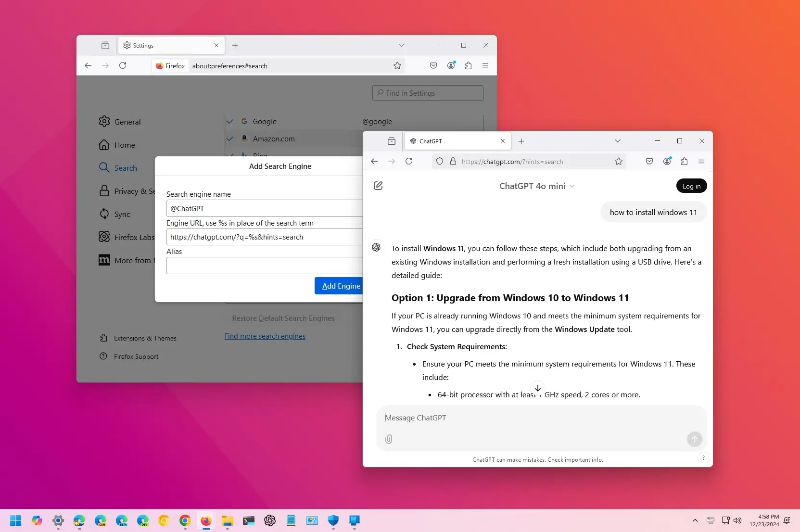
Task: Click Restore Default Search Engines button
Action: click(283, 318)
